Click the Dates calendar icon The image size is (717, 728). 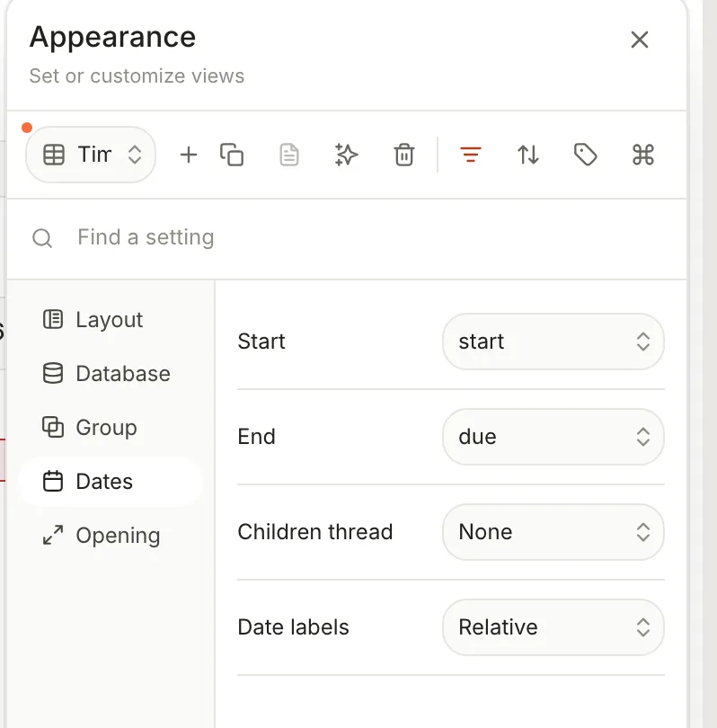click(x=53, y=481)
